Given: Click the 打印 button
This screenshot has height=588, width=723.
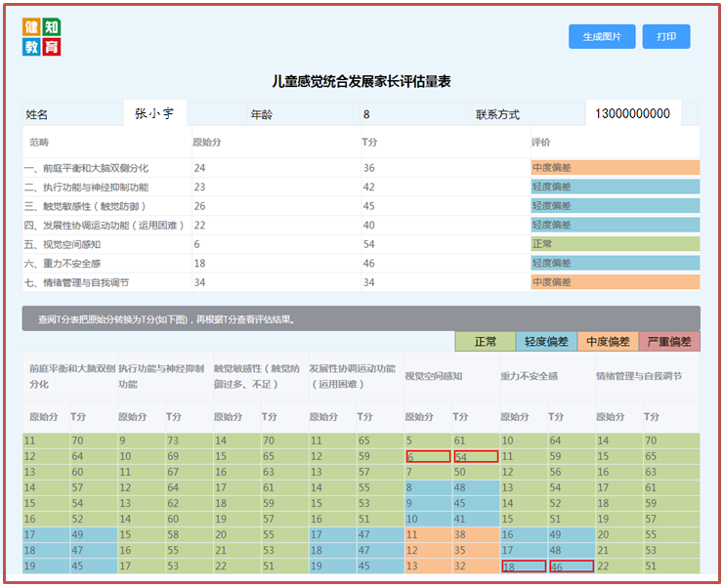Looking at the screenshot, I should tap(665, 36).
